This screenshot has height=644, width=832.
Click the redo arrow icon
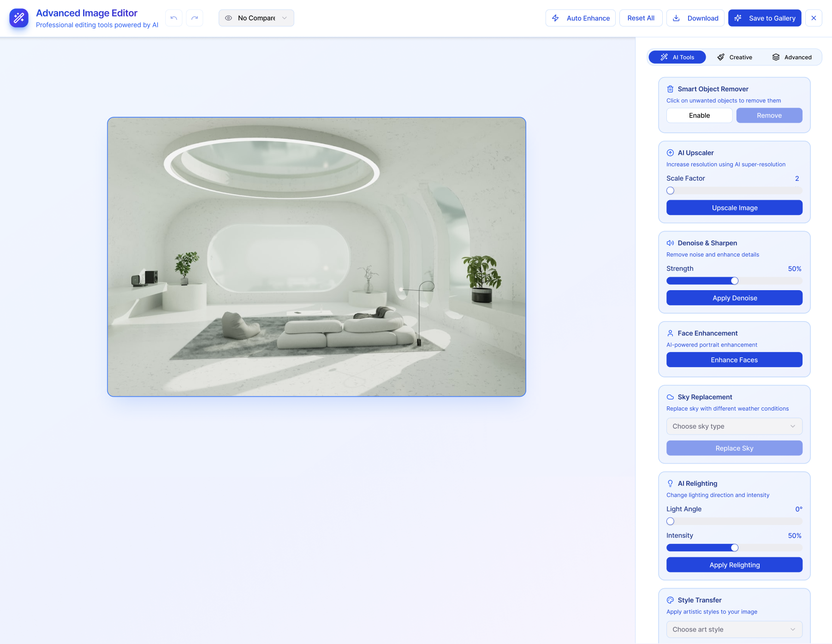195,18
